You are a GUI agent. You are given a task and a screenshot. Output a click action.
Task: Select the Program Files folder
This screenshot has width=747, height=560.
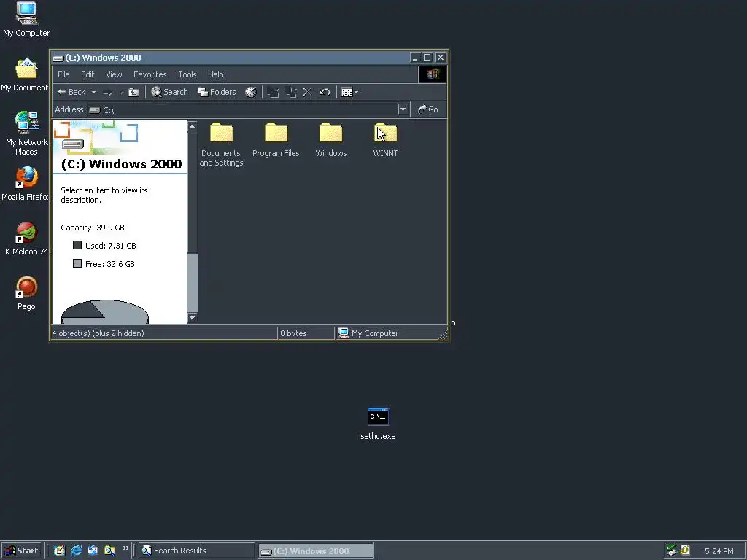[276, 140]
